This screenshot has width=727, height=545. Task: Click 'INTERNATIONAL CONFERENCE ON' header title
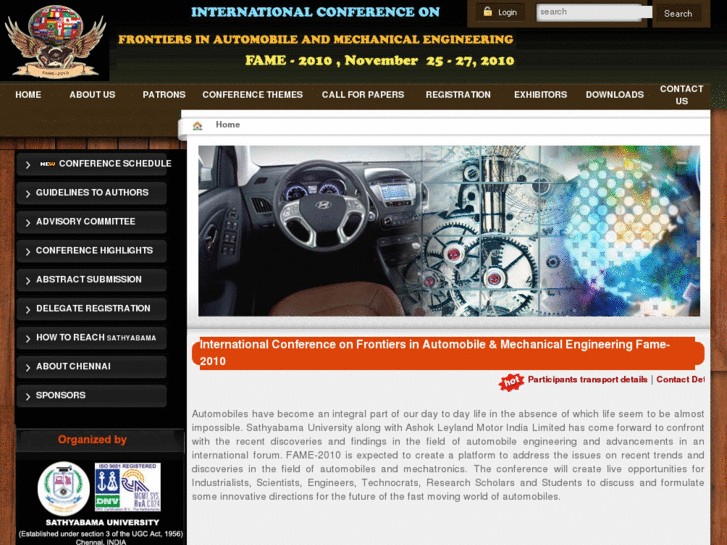point(315,12)
